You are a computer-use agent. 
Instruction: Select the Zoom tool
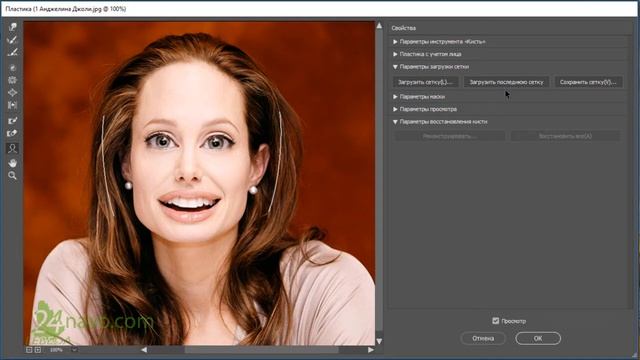click(12, 176)
